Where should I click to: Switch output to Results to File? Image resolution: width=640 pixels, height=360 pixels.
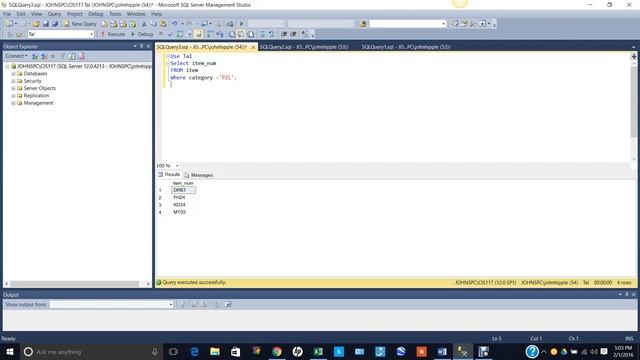point(251,34)
